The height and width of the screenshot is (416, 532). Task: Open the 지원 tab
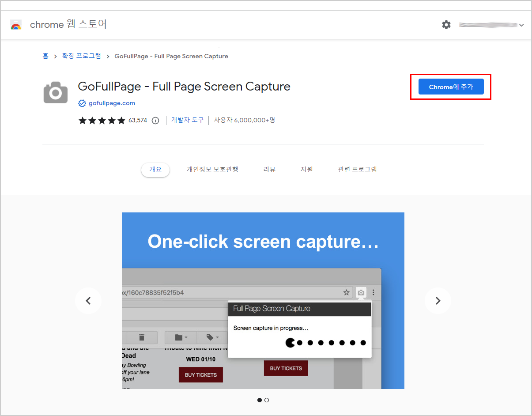coord(306,170)
